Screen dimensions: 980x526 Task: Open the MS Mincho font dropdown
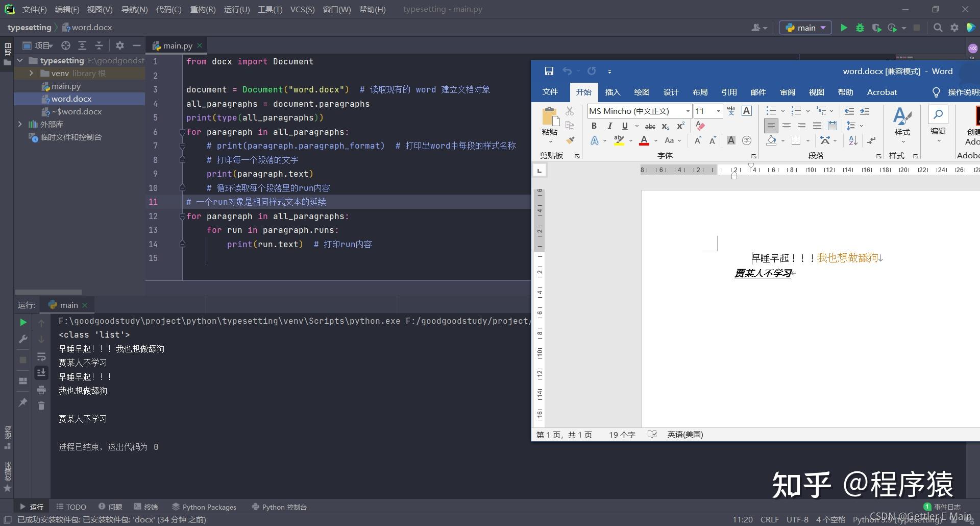(688, 111)
